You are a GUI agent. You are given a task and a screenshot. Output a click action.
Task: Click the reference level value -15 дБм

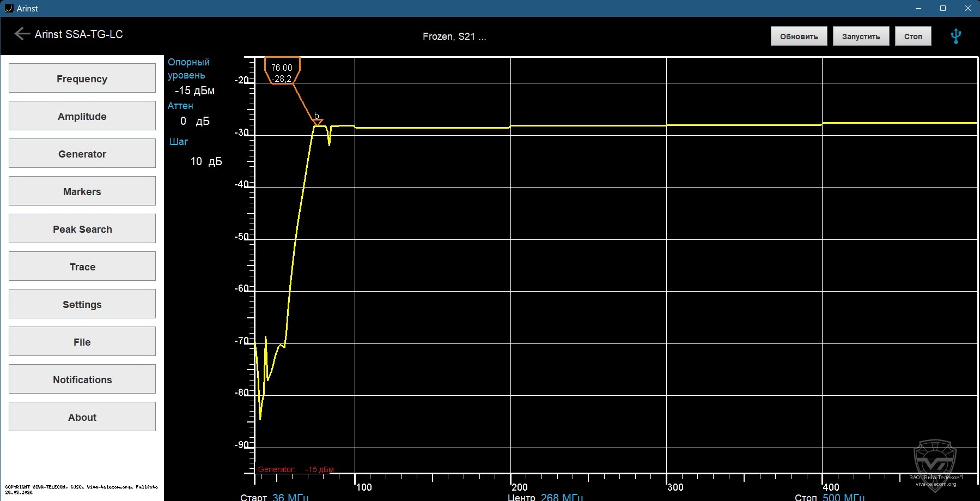[194, 90]
